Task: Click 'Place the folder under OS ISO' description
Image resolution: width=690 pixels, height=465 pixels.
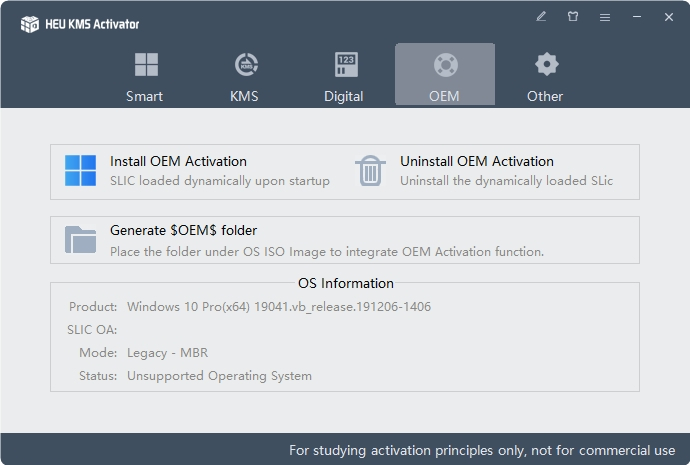Action: (327, 252)
